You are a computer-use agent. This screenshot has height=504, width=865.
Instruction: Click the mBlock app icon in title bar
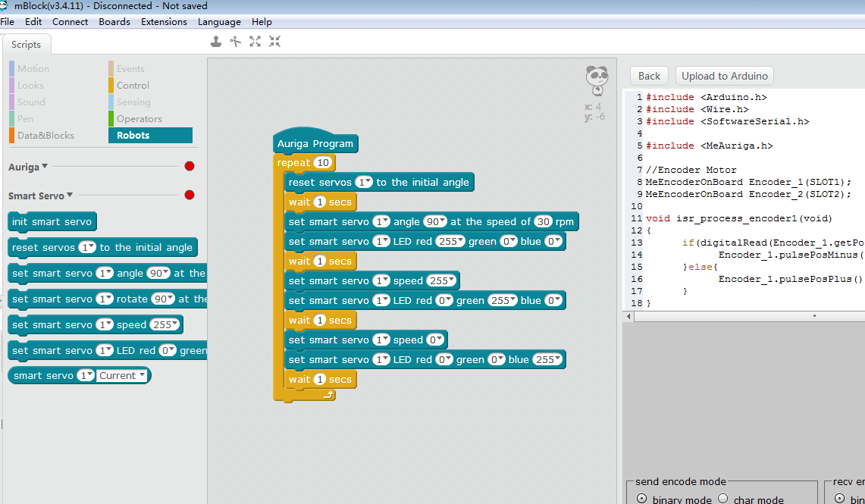tap(4, 6)
